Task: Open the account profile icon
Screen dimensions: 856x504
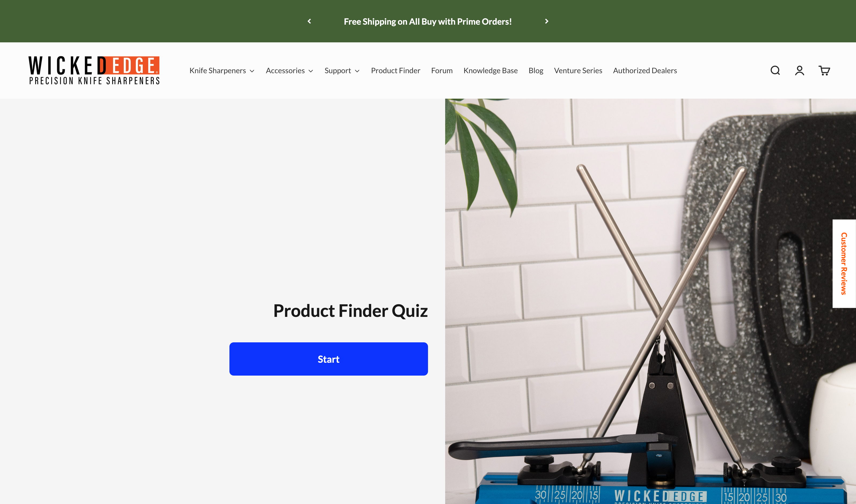Action: click(800, 70)
